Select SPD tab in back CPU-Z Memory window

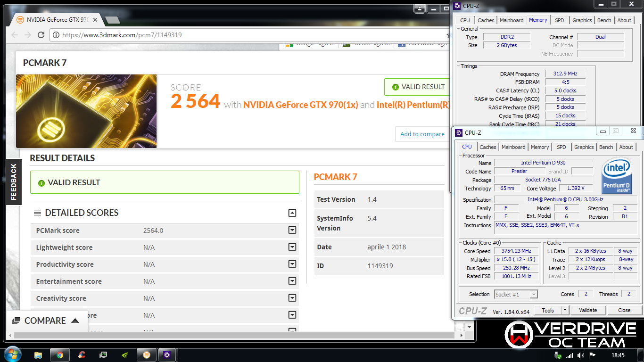(560, 20)
